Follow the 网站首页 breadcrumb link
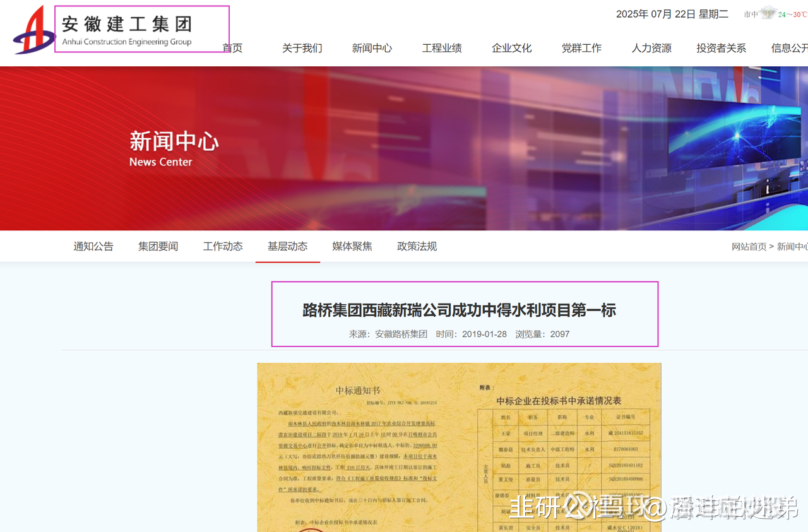This screenshot has width=808, height=532. click(x=749, y=247)
